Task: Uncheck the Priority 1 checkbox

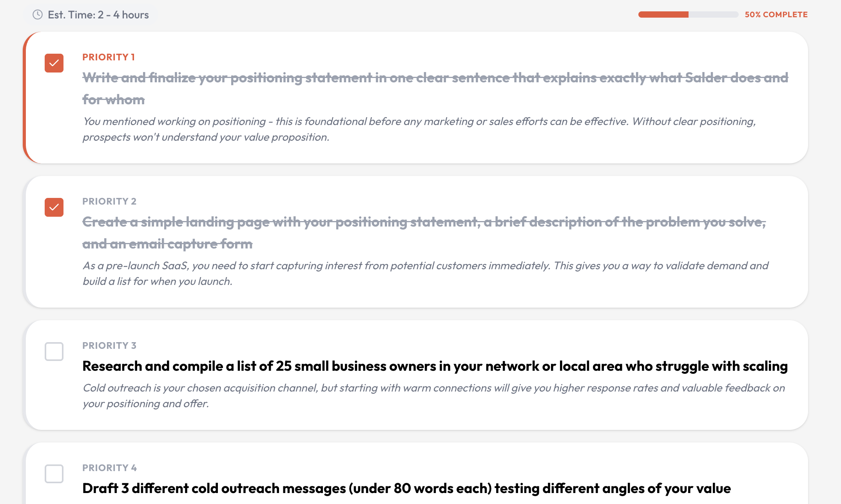Action: coord(54,63)
